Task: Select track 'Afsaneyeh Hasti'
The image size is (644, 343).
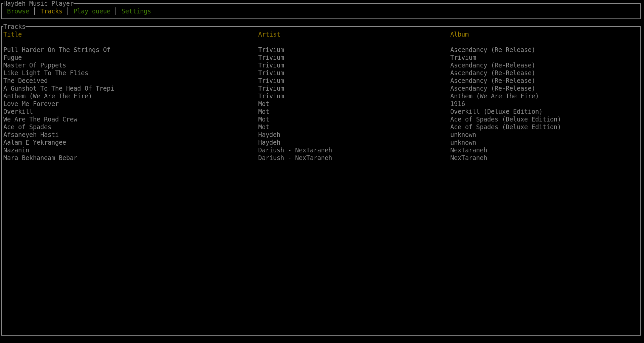Action: tap(31, 135)
